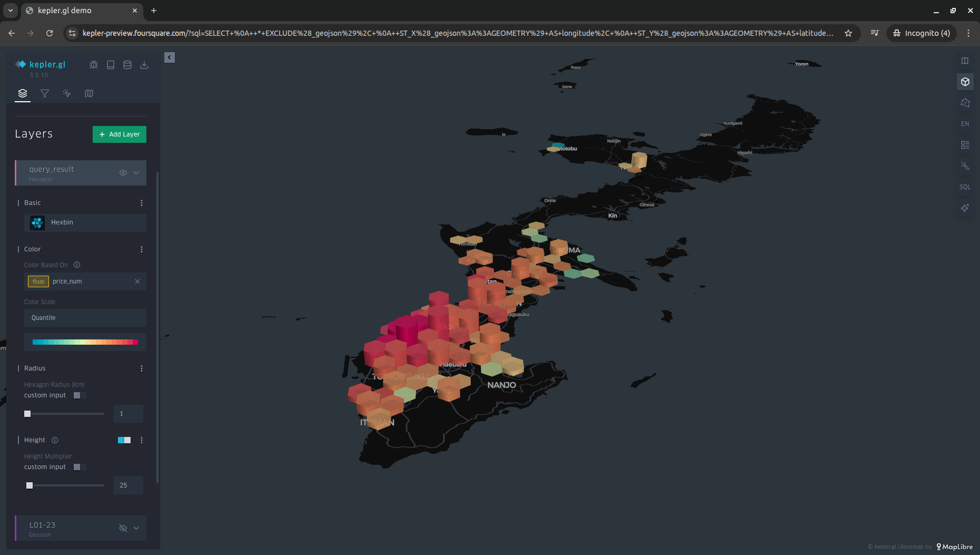Viewport: 980px width, 555px height.
Task: Click the Height Multiplier value field
Action: tap(128, 485)
